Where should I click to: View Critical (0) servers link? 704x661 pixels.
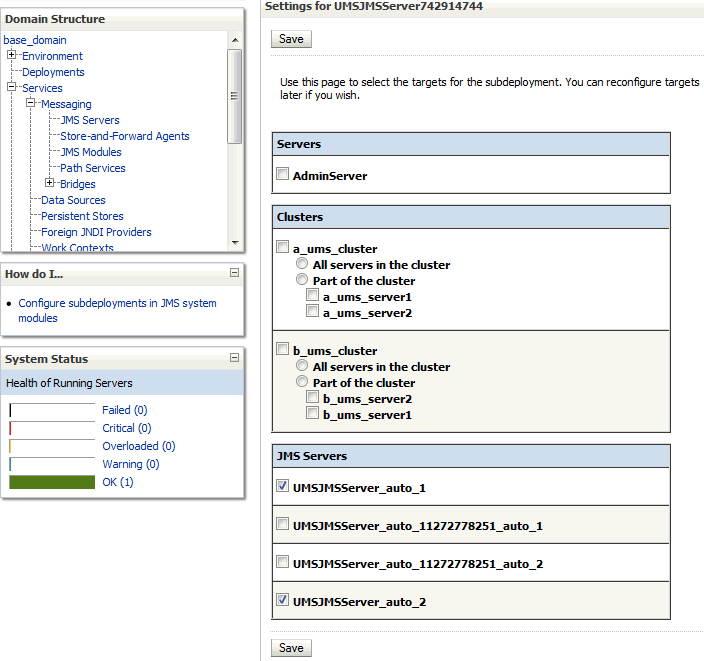tap(127, 428)
